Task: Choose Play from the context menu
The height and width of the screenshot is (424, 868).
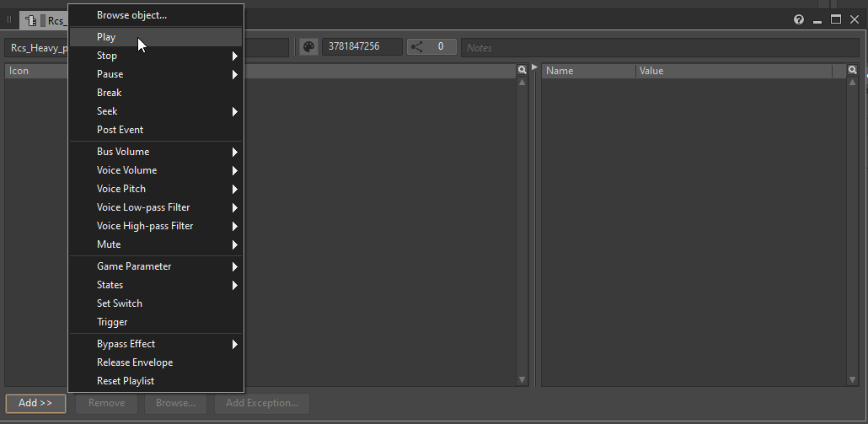Action: click(x=106, y=37)
